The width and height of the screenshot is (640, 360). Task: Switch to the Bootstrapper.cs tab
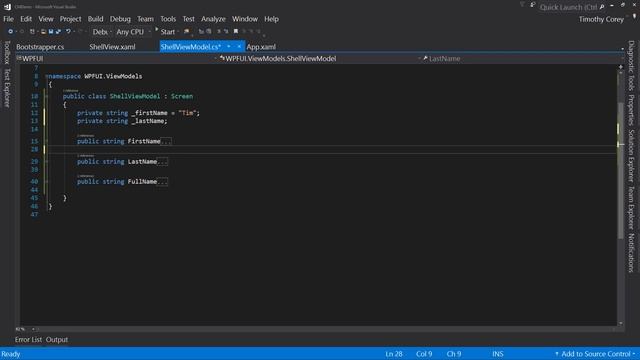click(40, 47)
